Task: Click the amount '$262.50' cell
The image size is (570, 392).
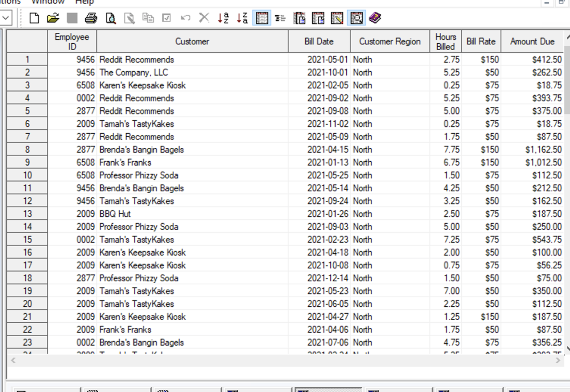Action: [x=532, y=72]
